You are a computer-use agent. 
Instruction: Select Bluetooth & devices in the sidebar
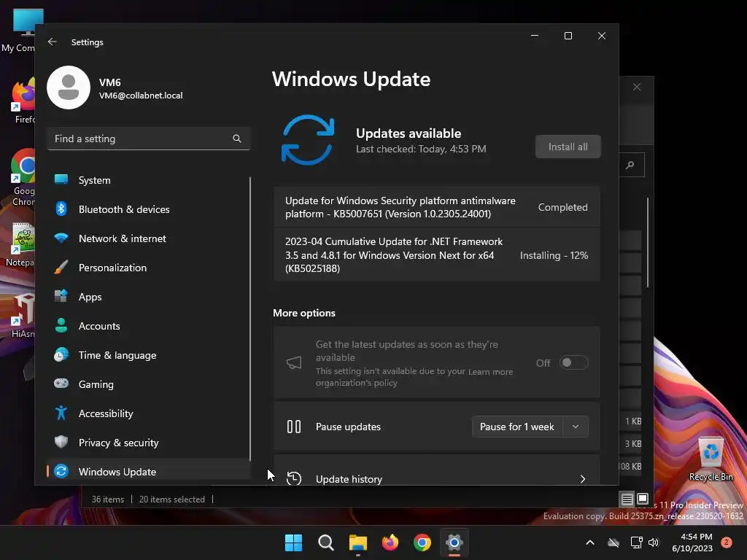click(x=149, y=209)
